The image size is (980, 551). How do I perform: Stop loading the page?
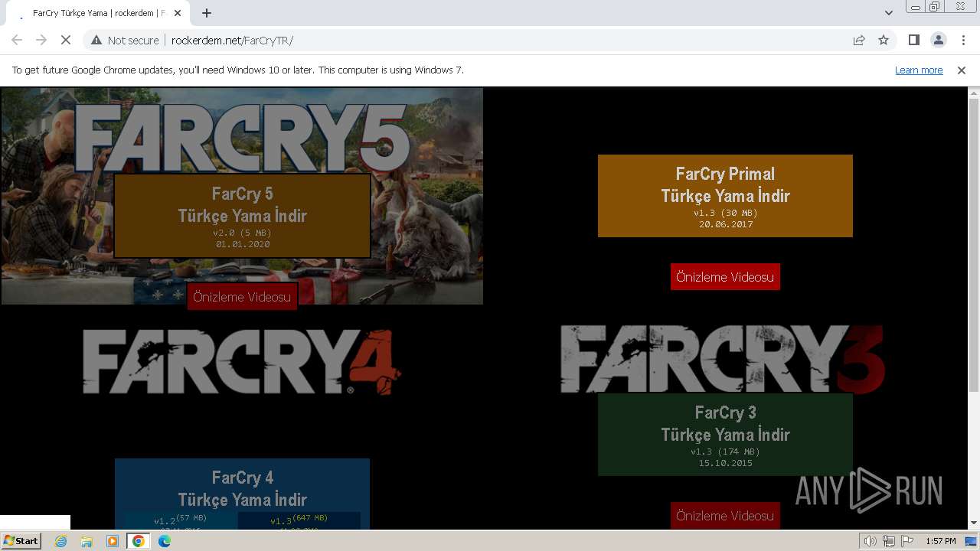pyautogui.click(x=66, y=40)
